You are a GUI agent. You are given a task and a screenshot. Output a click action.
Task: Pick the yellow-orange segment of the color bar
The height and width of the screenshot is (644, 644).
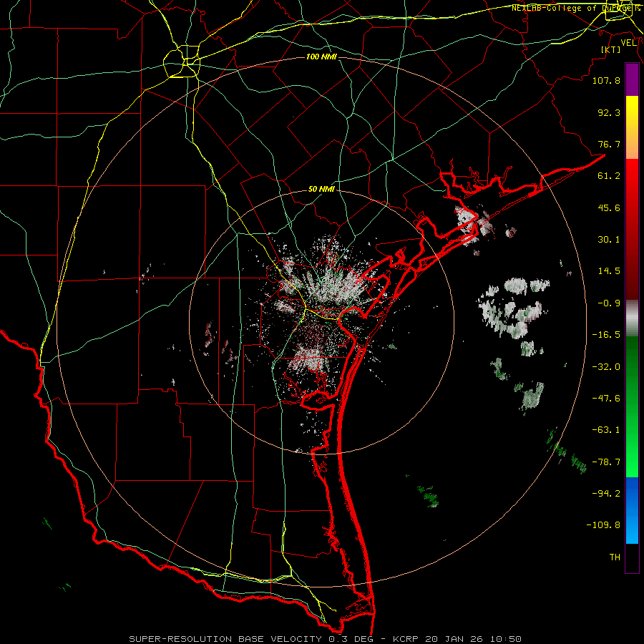[632, 127]
